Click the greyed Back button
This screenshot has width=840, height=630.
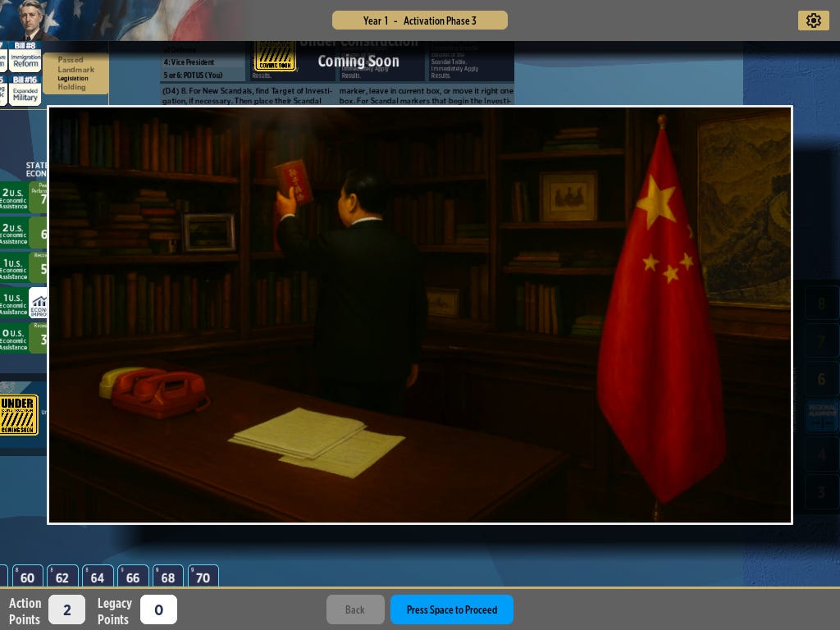tap(355, 609)
